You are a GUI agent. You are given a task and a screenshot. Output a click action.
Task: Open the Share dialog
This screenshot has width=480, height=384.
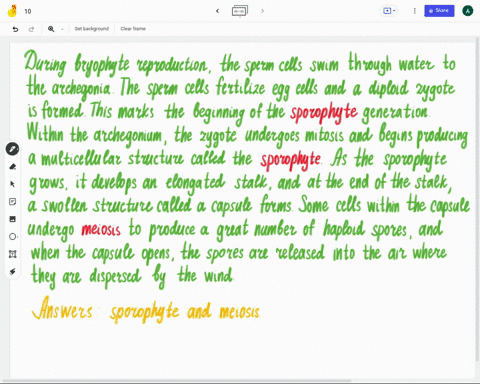pyautogui.click(x=439, y=11)
